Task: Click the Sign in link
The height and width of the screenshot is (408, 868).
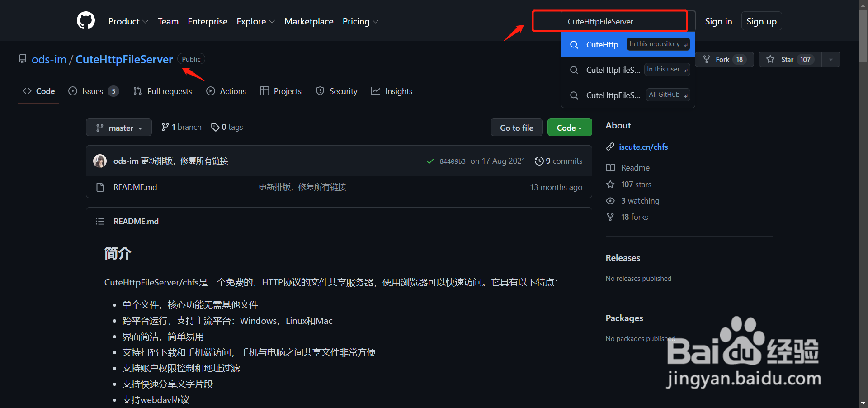Action: 718,21
